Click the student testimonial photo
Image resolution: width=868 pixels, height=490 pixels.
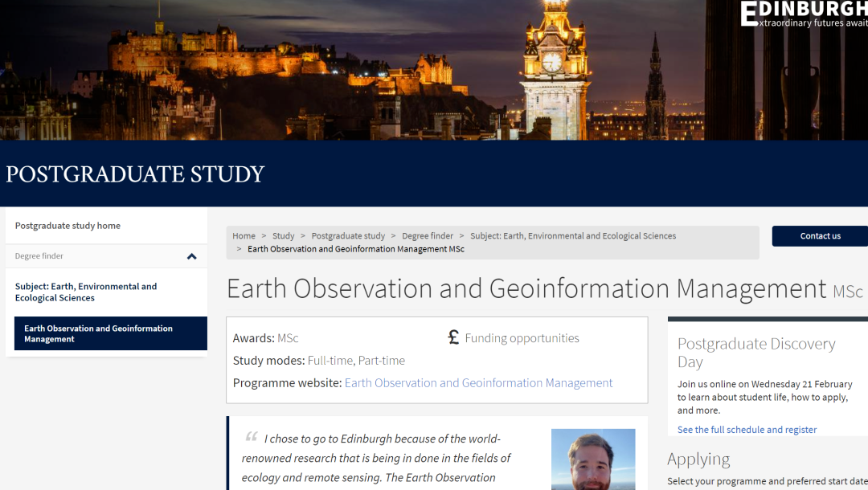[x=593, y=459]
